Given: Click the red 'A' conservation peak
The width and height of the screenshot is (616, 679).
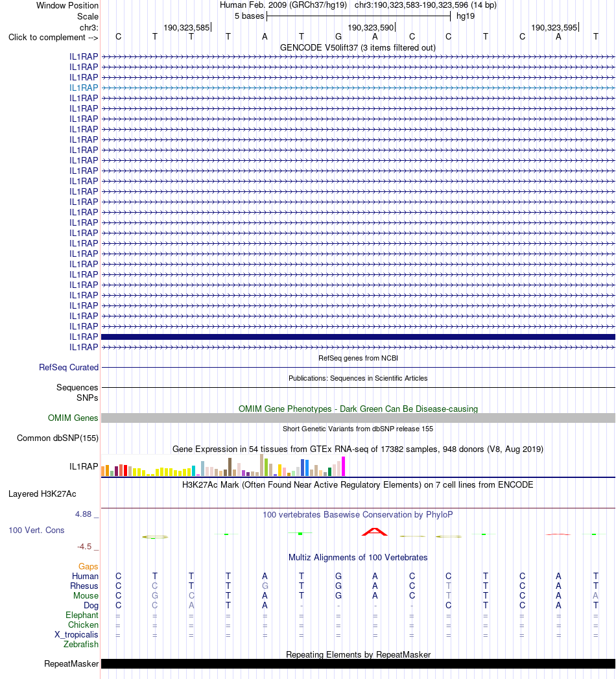Looking at the screenshot, I should point(375,532).
